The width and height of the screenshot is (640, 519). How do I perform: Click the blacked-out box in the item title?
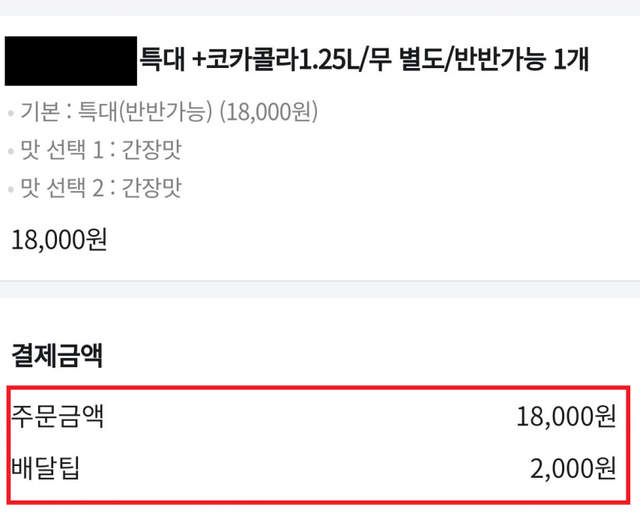pos(71,60)
